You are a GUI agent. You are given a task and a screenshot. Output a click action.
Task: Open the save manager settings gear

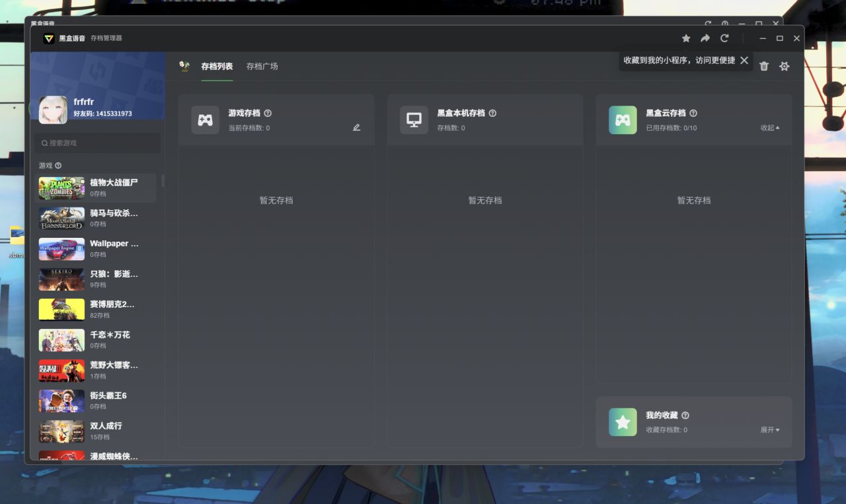pos(785,66)
